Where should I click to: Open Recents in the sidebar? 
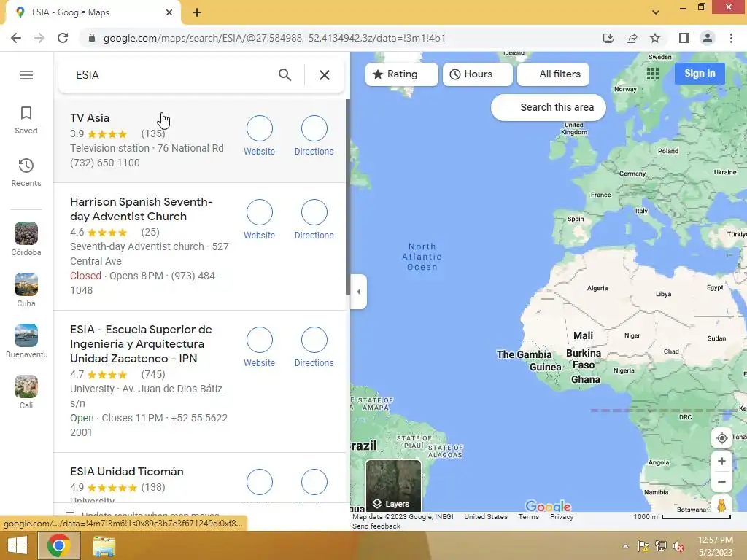(x=26, y=172)
